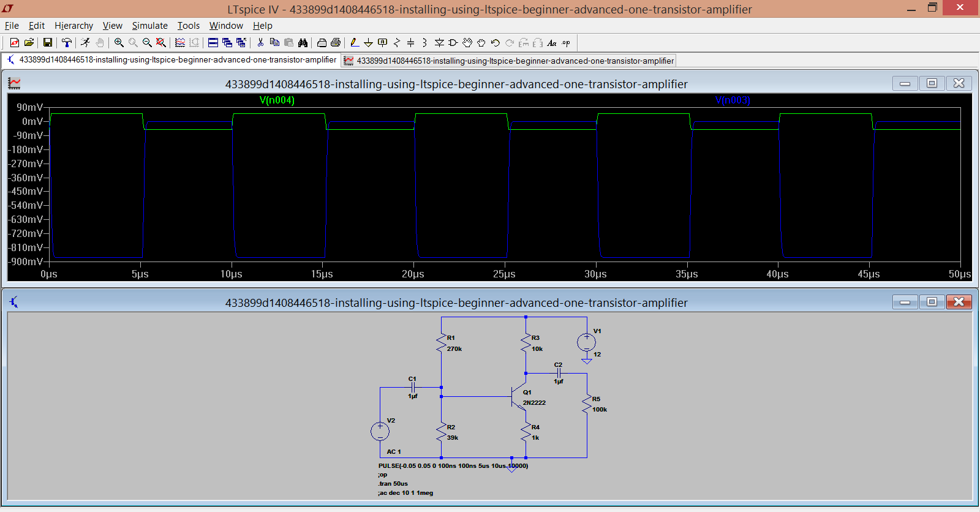Click the PULSE source parameter text

pyautogui.click(x=453, y=466)
